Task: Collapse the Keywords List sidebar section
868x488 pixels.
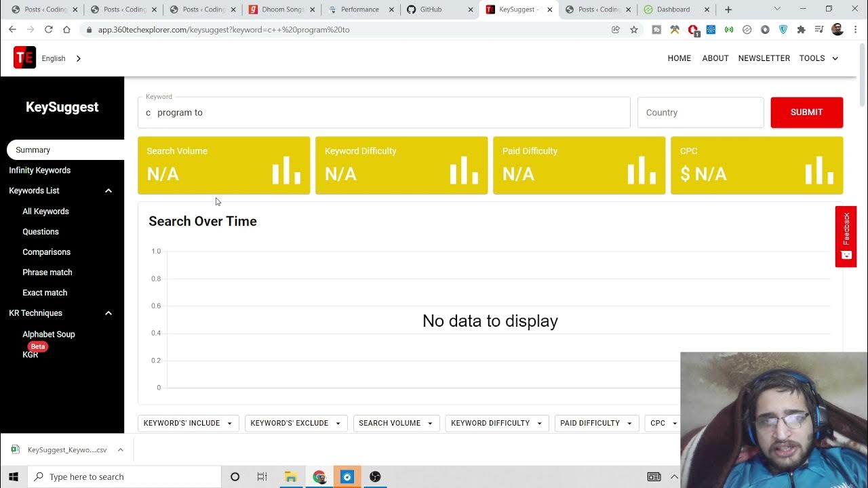Action: [108, 191]
